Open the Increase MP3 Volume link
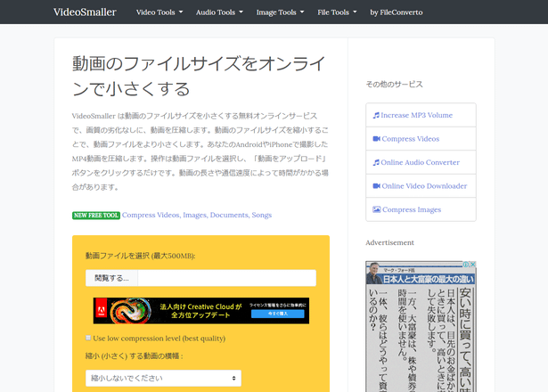The image size is (548, 392). (x=417, y=115)
